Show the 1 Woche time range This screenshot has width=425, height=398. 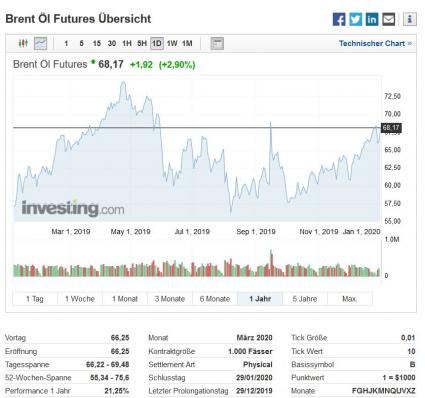pos(80,299)
